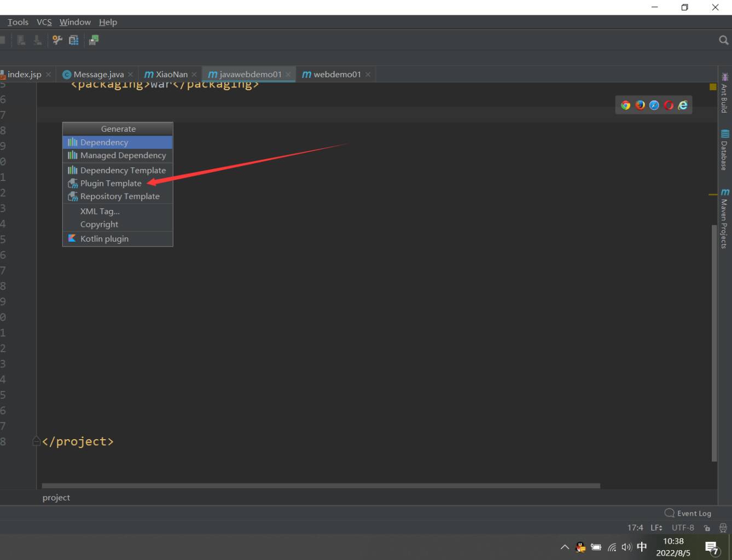Image resolution: width=732 pixels, height=560 pixels.
Task: Open in Firefox browser icon
Action: click(640, 106)
